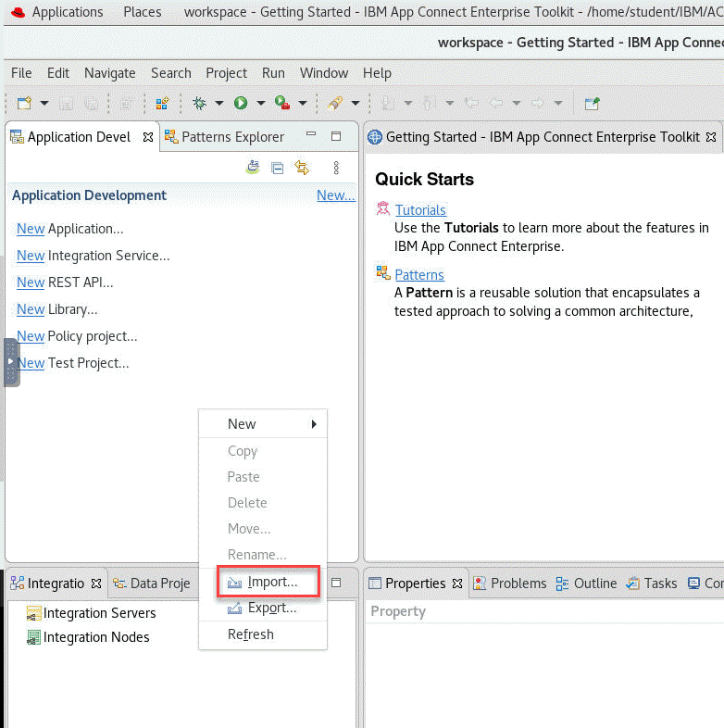This screenshot has width=724, height=728.
Task: Open the Project menu in menu bar
Action: 226,73
